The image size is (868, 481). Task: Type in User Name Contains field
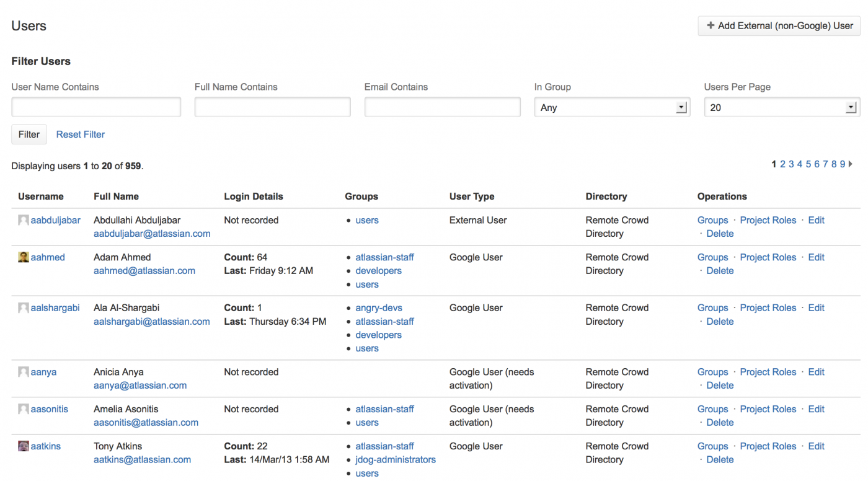click(x=96, y=107)
